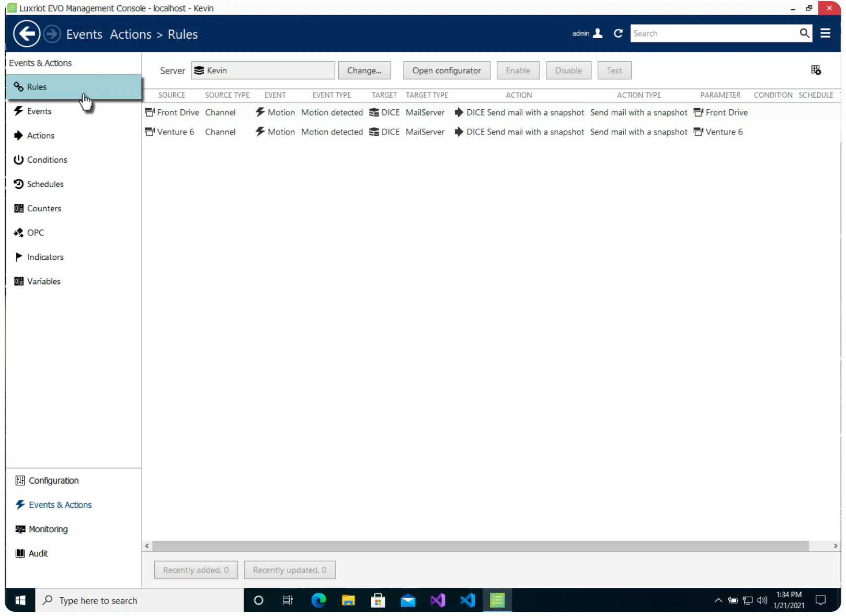Viewport: 846px width, 616px height.
Task: Open the hamburger main menu
Action: [x=826, y=33]
